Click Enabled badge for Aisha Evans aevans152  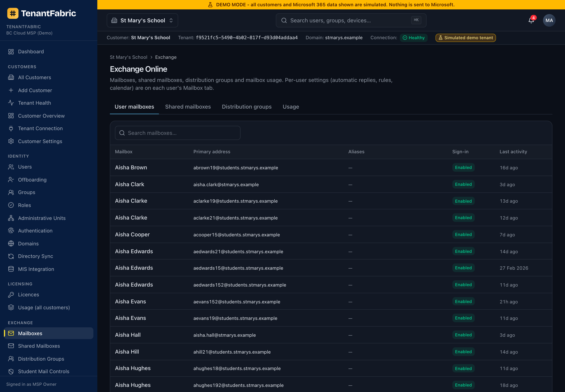click(x=463, y=301)
